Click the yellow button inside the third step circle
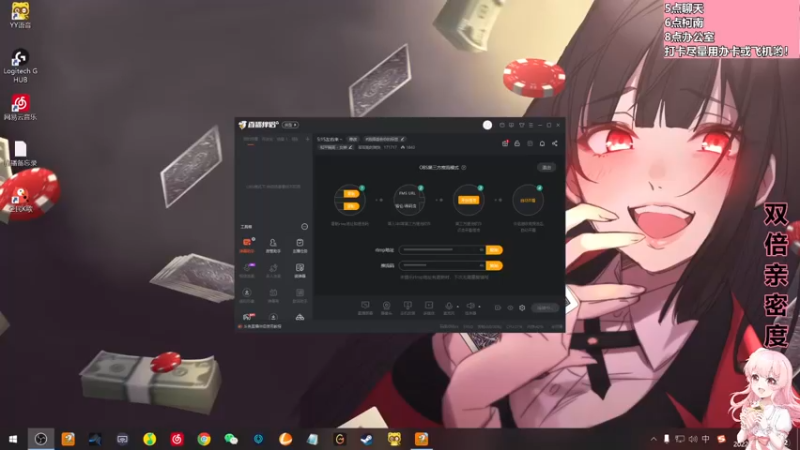This screenshot has height=450, width=800. pyautogui.click(x=468, y=200)
